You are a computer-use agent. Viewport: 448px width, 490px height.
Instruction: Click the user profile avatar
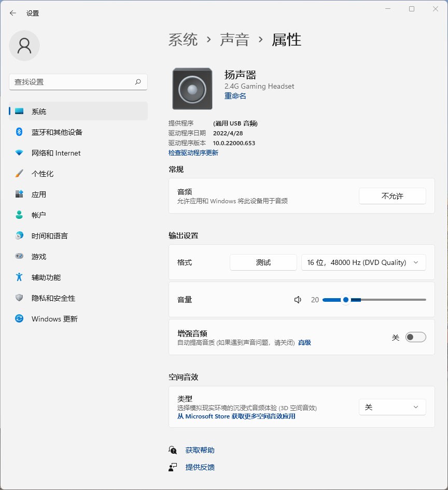pyautogui.click(x=24, y=46)
